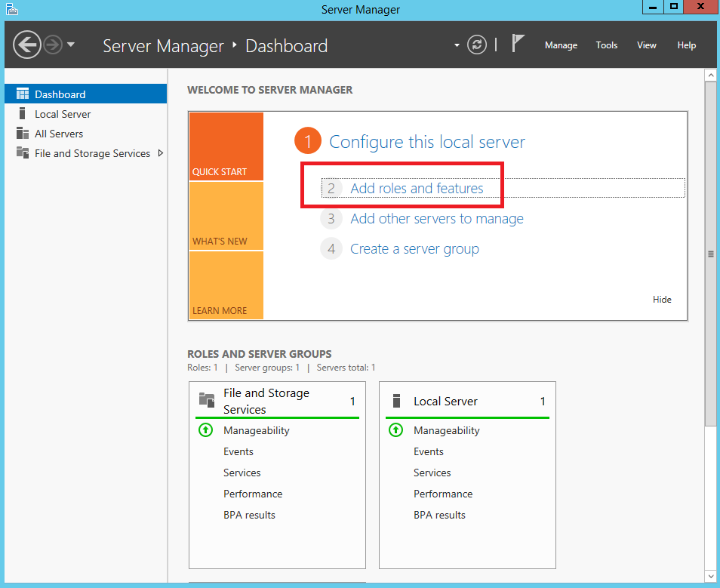Screen dimensions: 720x588
Task: Select Dashboard in the navigation pane
Action: coord(85,94)
